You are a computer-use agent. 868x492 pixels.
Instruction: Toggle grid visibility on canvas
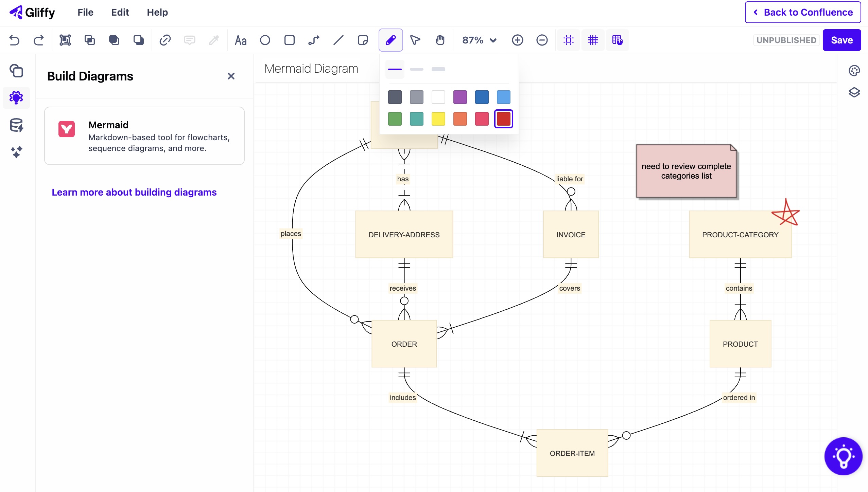tap(593, 40)
